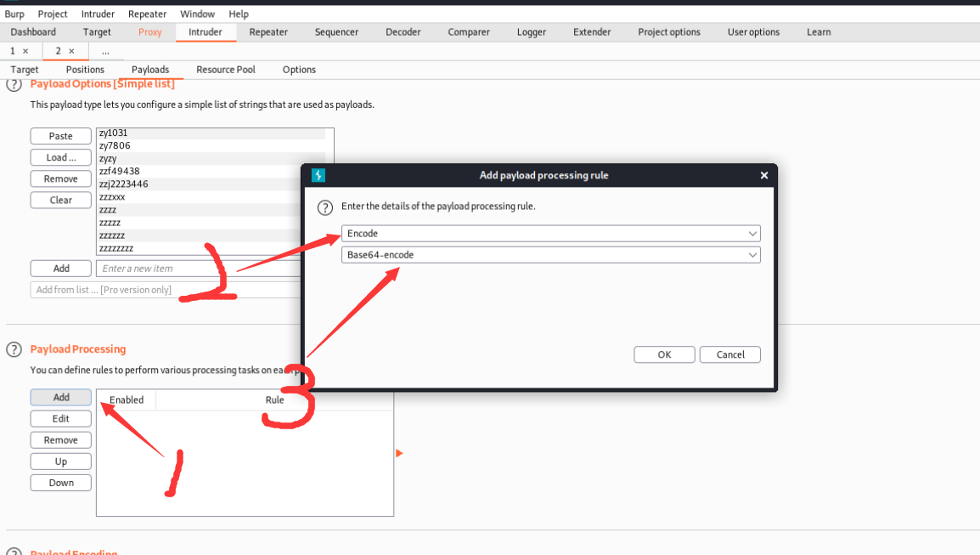Click the orange arrow beside the rules table
The image size is (980, 555).
pos(399,453)
